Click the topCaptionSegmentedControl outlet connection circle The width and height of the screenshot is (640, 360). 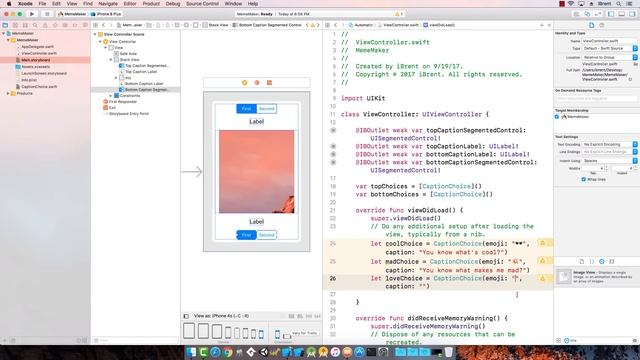click(333, 130)
